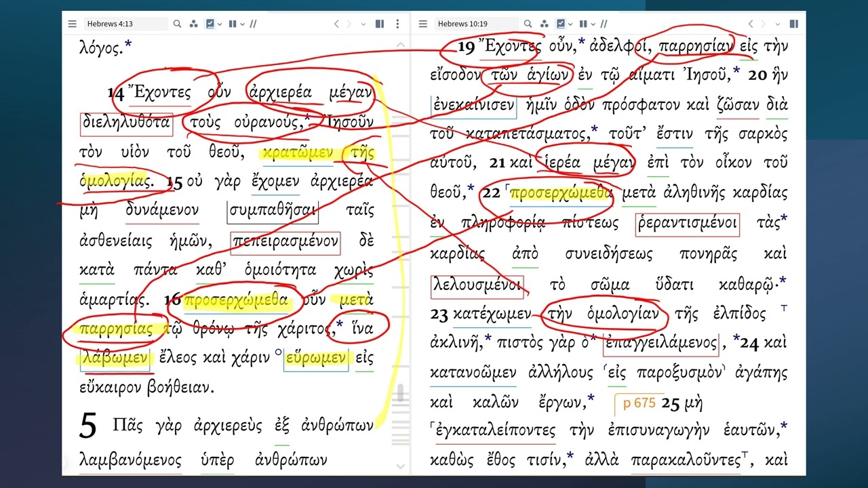Expand inline search dropdown arrow in left panel

220,24
